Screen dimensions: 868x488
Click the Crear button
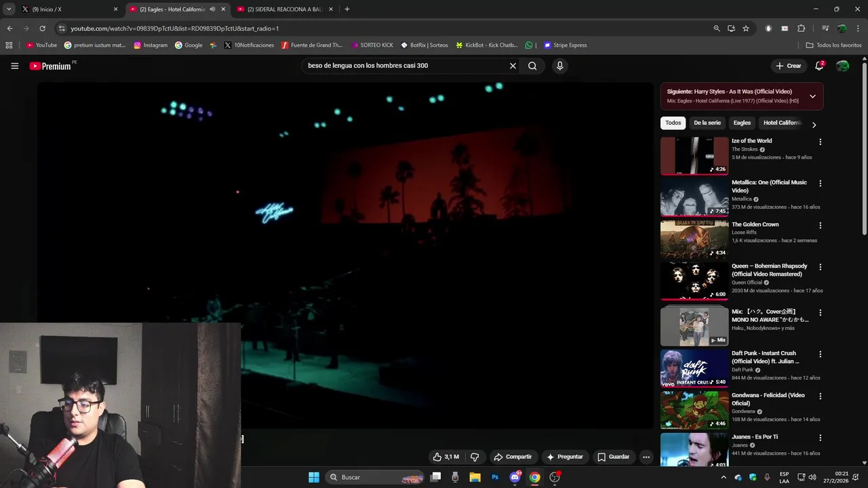point(789,66)
